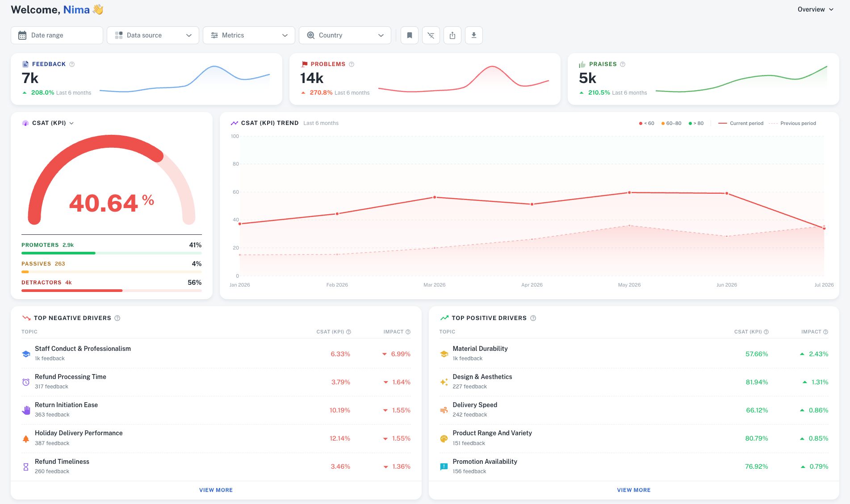Click the bookmark icon in the filter bar
This screenshot has height=504, width=850.
tap(410, 35)
